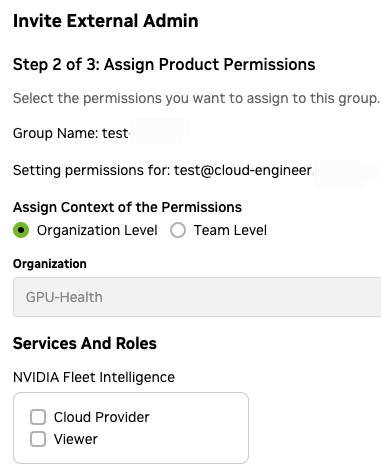The width and height of the screenshot is (381, 473).
Task: Click the 'Invite External Admin' heading
Action: coord(106,21)
